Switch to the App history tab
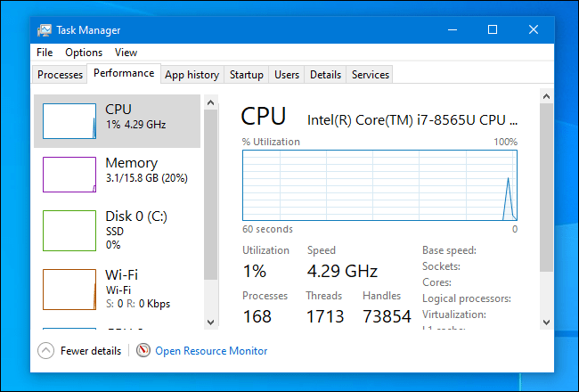 (x=192, y=75)
